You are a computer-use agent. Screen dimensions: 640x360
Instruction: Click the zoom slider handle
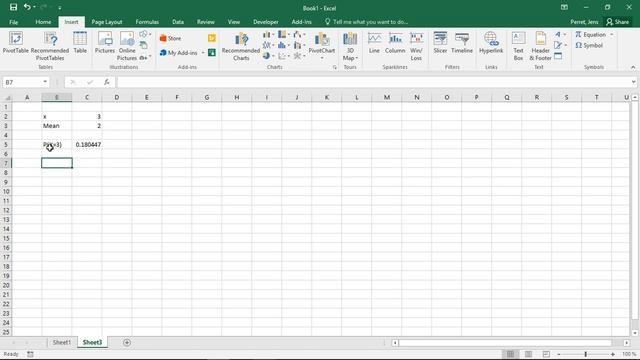(x=586, y=354)
